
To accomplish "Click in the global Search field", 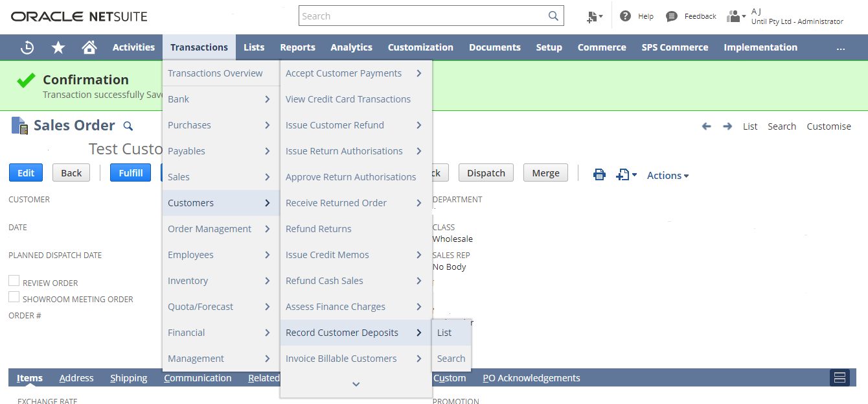I will 424,16.
